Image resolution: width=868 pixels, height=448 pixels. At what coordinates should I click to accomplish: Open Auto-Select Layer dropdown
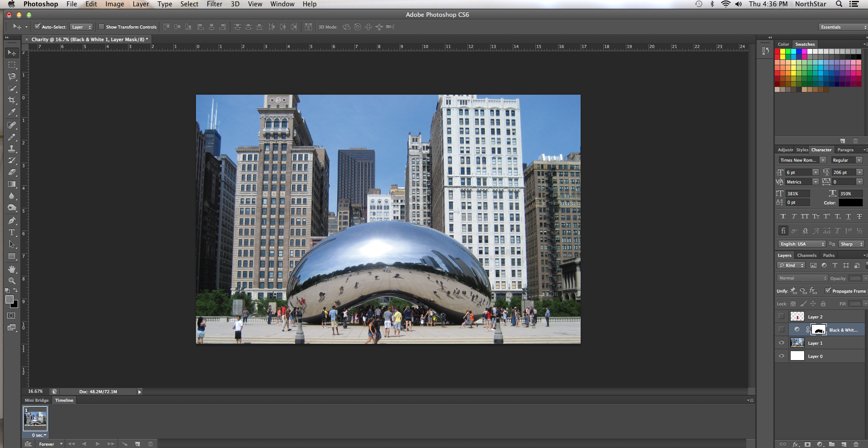pyautogui.click(x=81, y=27)
